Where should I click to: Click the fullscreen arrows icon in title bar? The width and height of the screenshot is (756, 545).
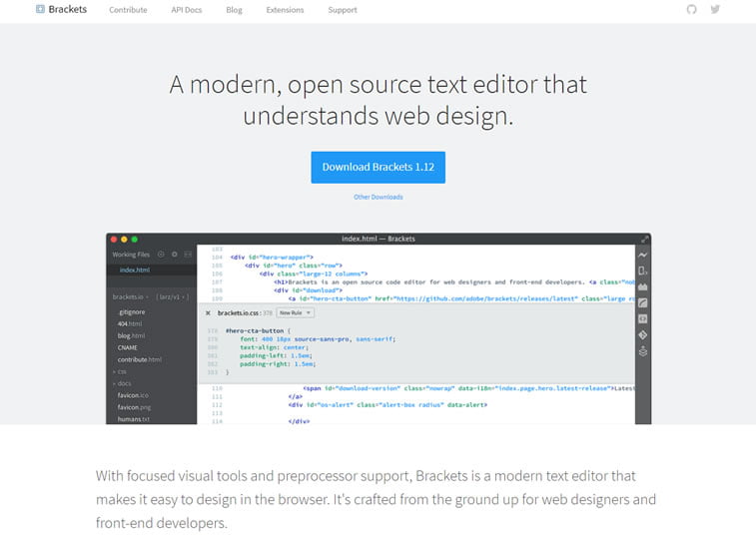tap(644, 239)
